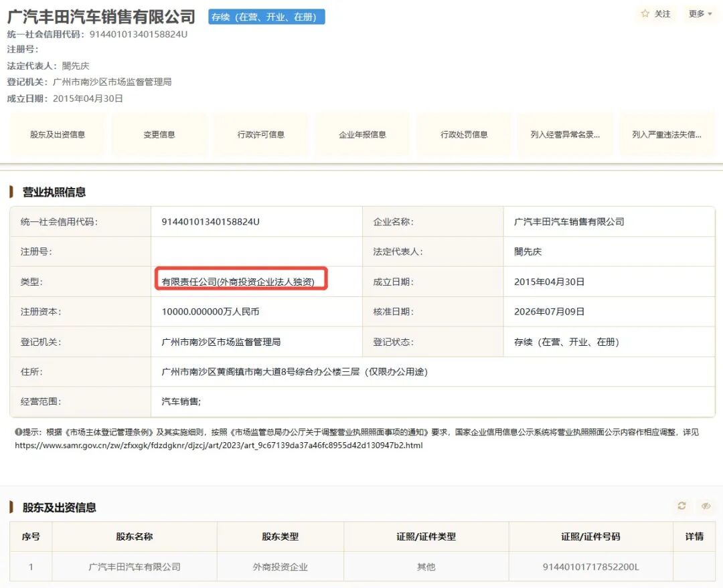The image size is (723, 588).
Task: Click the 经营范围 value 汽车销售;
Action: pos(181,401)
